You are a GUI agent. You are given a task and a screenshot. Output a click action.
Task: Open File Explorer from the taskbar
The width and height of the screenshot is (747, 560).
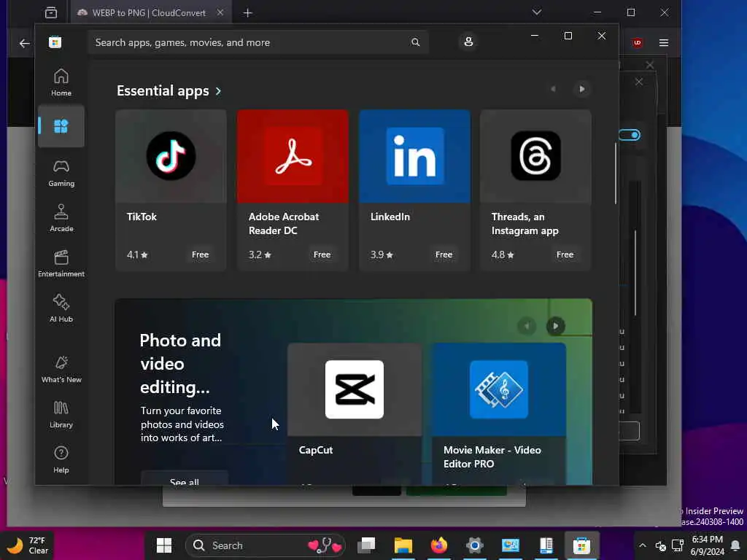click(403, 545)
